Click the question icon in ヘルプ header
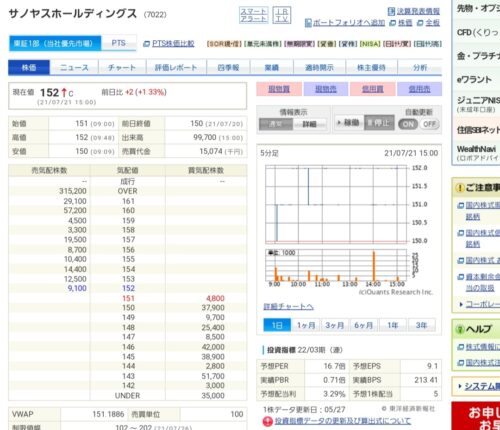Image resolution: width=500 pixels, height=430 pixels. [x=460, y=329]
